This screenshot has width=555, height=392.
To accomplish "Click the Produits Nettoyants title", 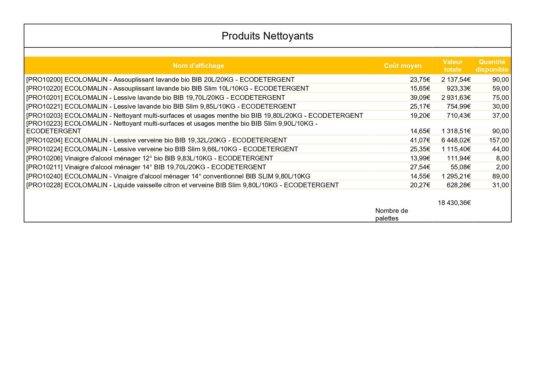I will [267, 36].
